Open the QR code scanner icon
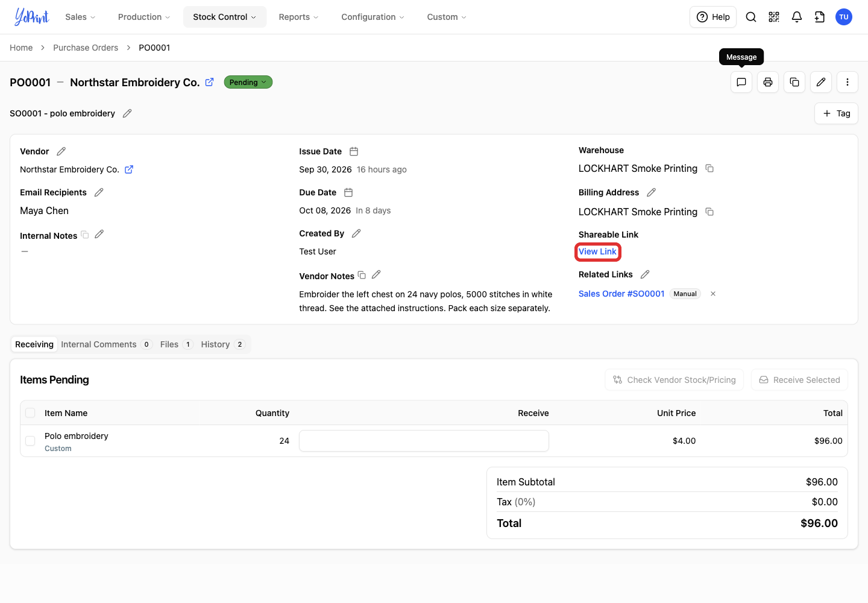This screenshot has height=603, width=868. coord(774,17)
